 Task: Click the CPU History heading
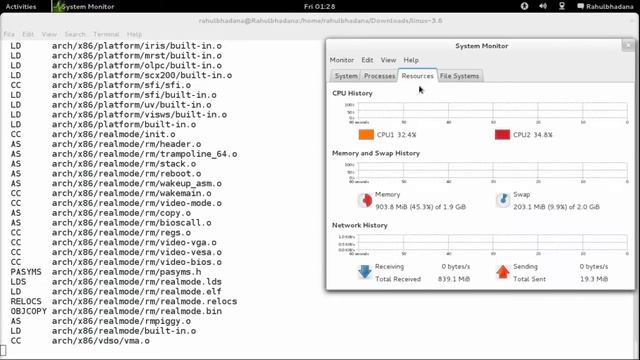tap(352, 93)
